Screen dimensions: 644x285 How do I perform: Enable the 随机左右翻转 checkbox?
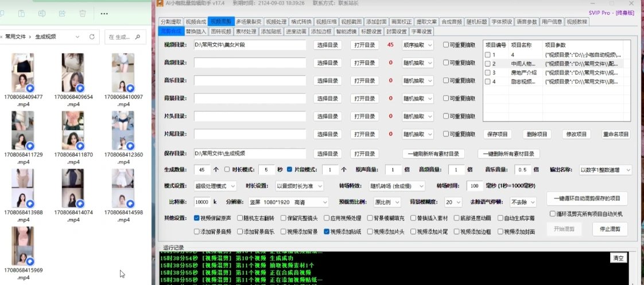239,218
